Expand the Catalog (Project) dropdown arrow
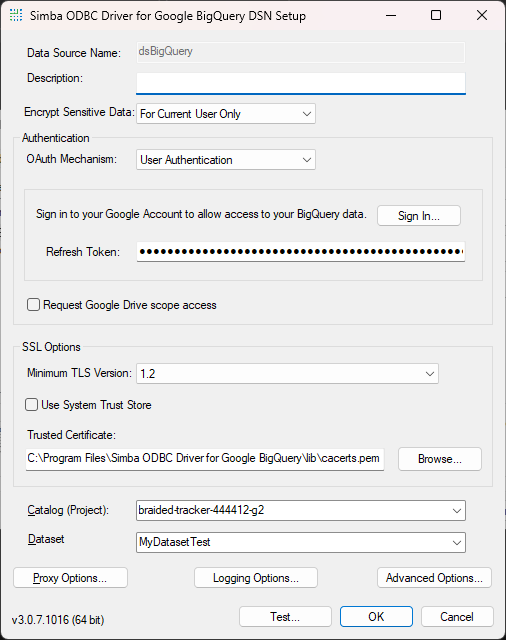The height and width of the screenshot is (640, 506). coord(457,510)
